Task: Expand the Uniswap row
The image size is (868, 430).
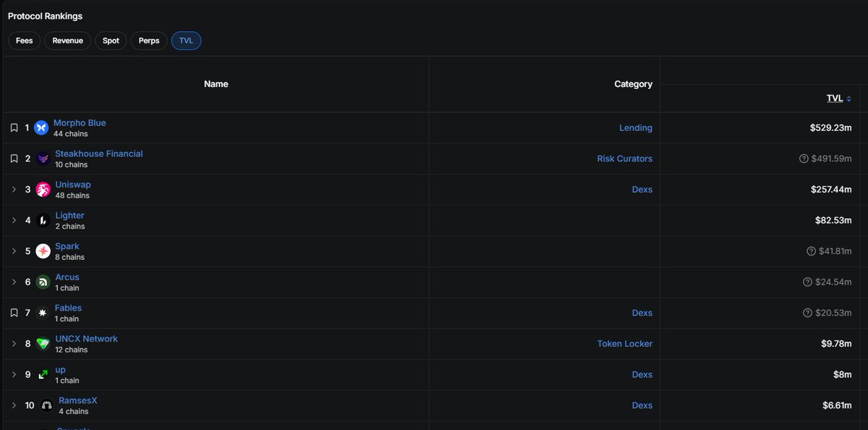Action: tap(14, 190)
